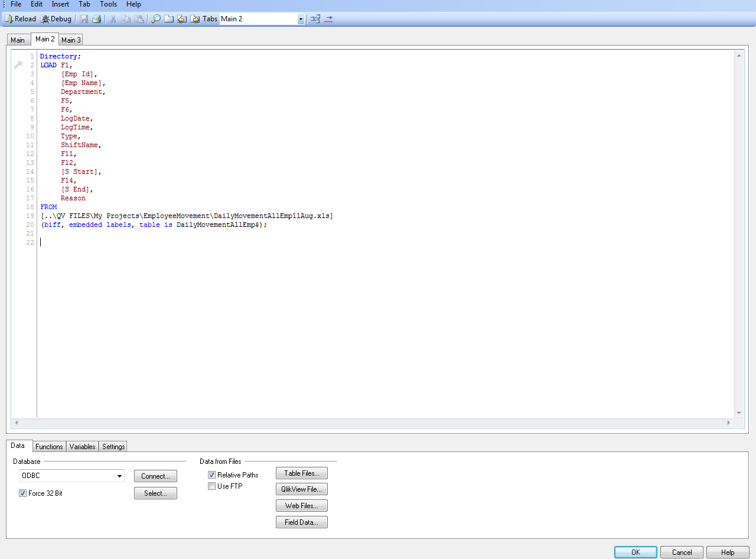Viewport: 756px width, 559px height.
Task: Click the Reason field on line 17
Action: point(73,198)
